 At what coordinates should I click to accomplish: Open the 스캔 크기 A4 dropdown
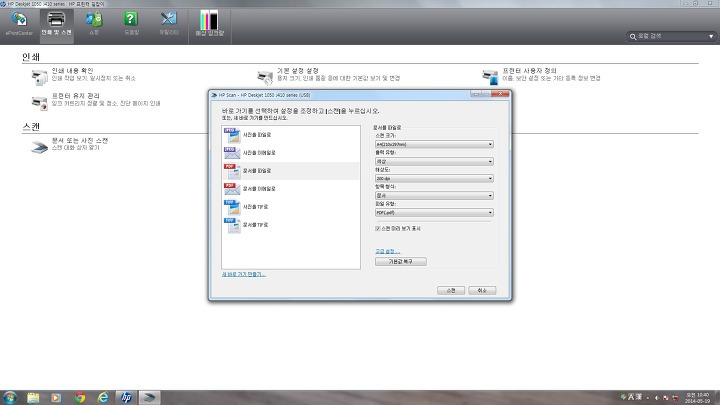coord(434,144)
